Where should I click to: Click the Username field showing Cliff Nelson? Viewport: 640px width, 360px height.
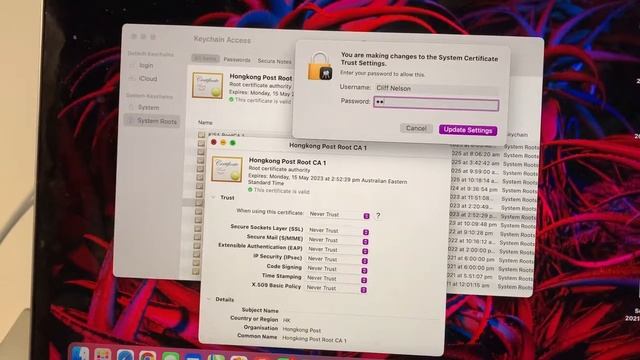[x=436, y=88]
